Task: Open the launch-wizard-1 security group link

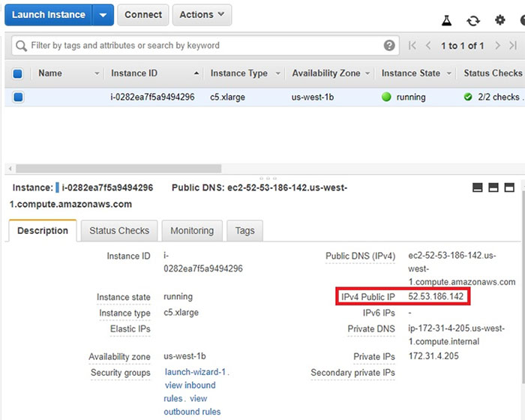Action: point(196,372)
